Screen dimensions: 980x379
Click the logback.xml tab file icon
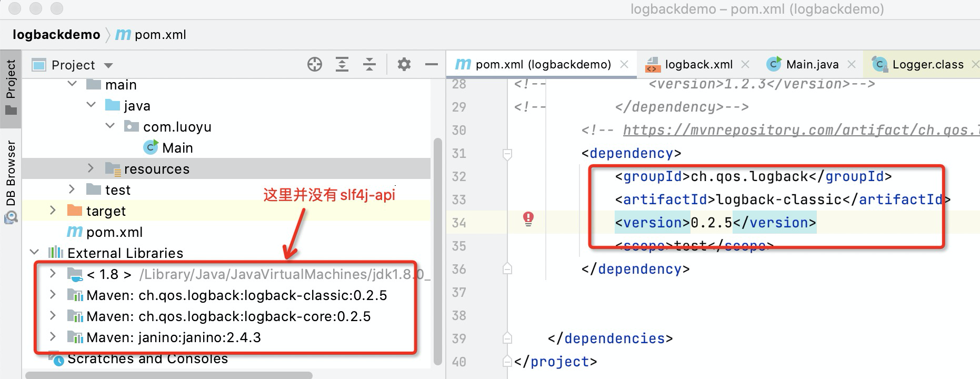pyautogui.click(x=652, y=64)
